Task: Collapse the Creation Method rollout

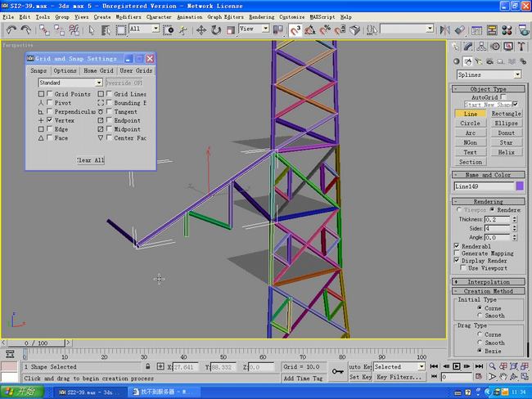Action: point(489,291)
